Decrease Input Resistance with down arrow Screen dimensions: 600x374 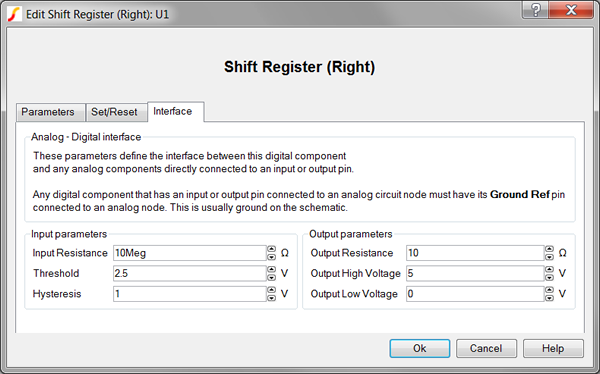coord(271,257)
